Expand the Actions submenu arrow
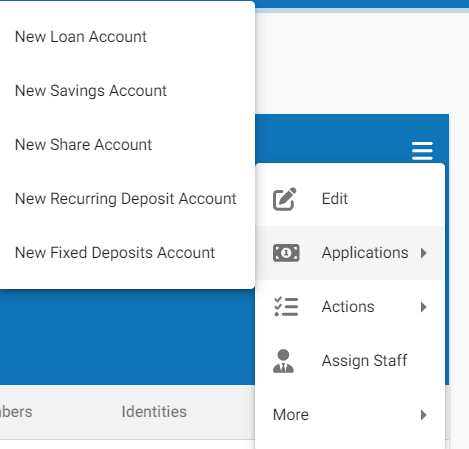Viewport: 469px width, 449px height. coord(423,307)
